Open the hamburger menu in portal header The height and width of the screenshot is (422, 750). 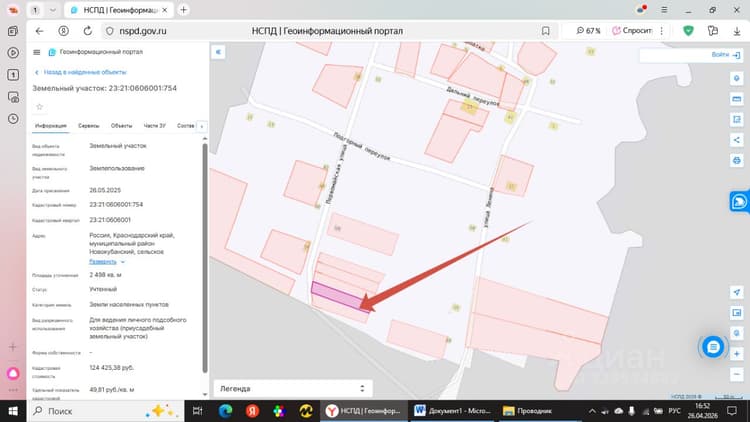pyautogui.click(x=36, y=52)
